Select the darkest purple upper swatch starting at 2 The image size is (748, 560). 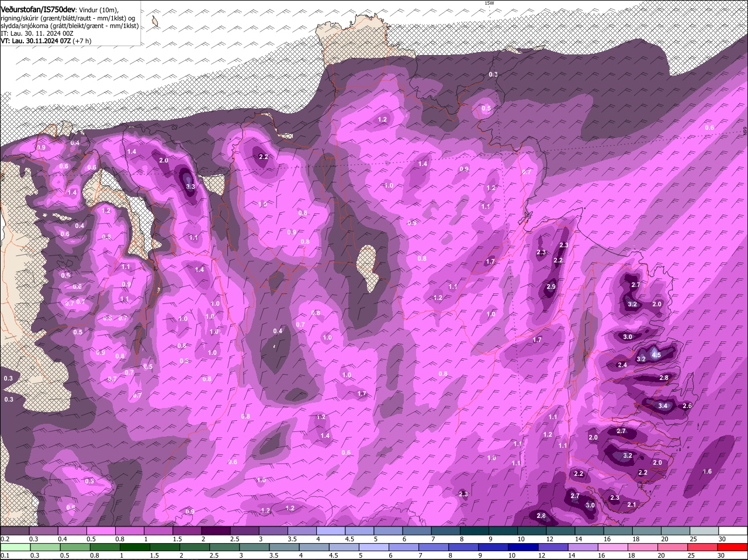coord(215,531)
